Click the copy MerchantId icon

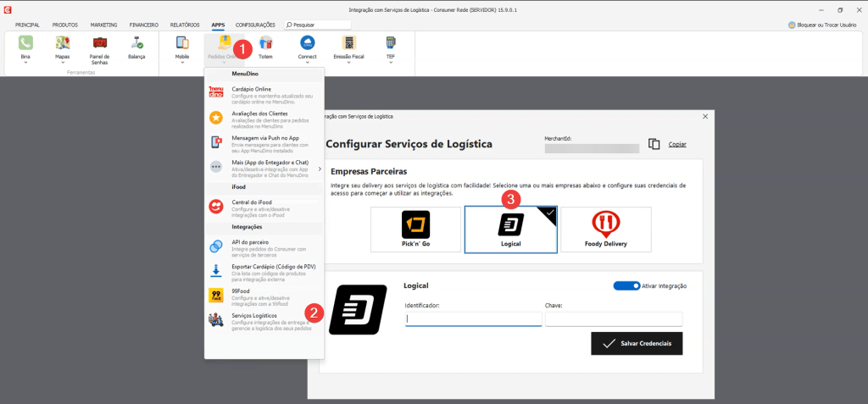654,144
